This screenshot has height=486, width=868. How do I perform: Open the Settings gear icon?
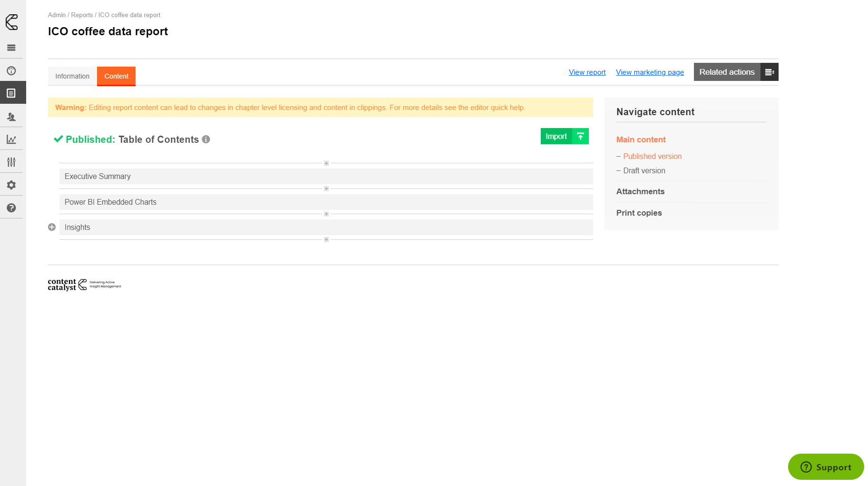coord(12,184)
